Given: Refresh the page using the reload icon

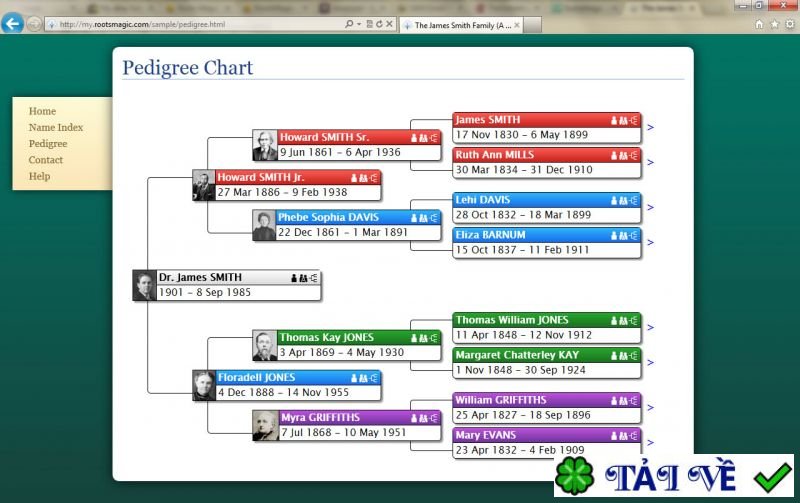Looking at the screenshot, I should pyautogui.click(x=379, y=24).
